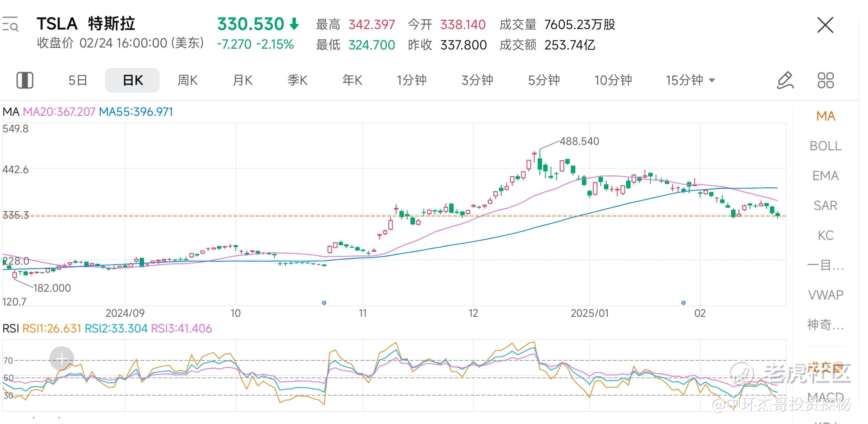Click the 成交量 7605.23万股 value
The height and width of the screenshot is (424, 868).
click(580, 25)
